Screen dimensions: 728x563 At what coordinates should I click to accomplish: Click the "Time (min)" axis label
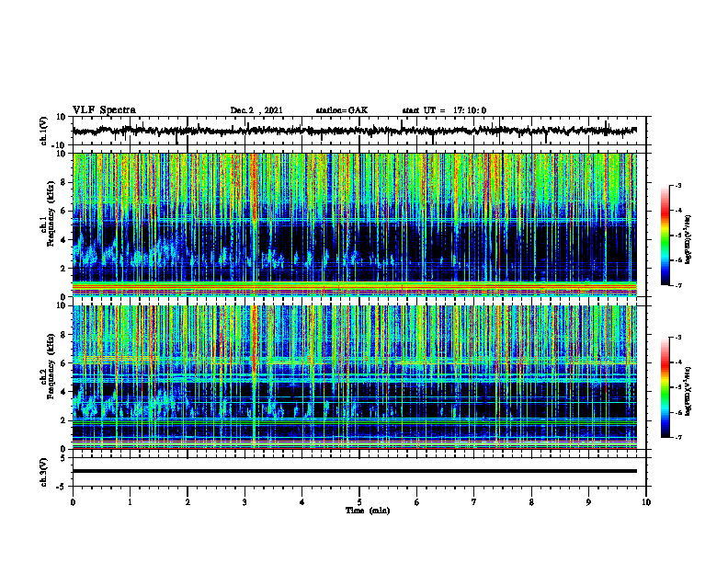pos(368,511)
